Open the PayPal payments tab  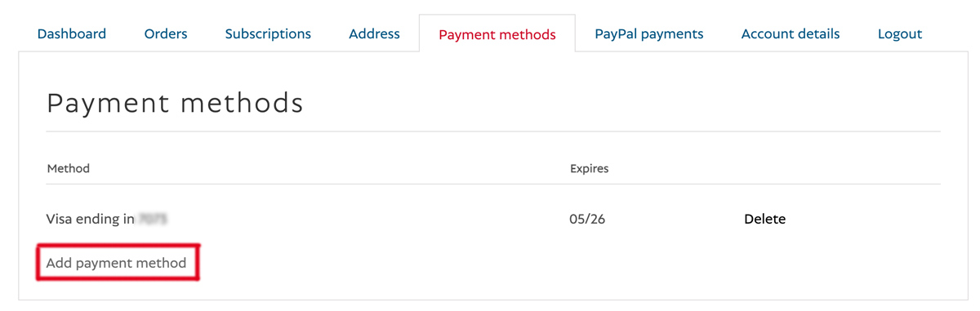tap(649, 33)
